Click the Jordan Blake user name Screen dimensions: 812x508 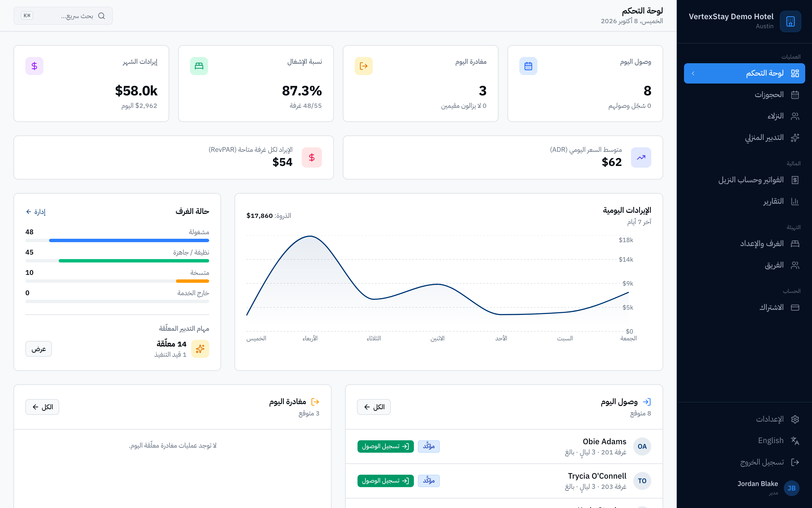758,484
